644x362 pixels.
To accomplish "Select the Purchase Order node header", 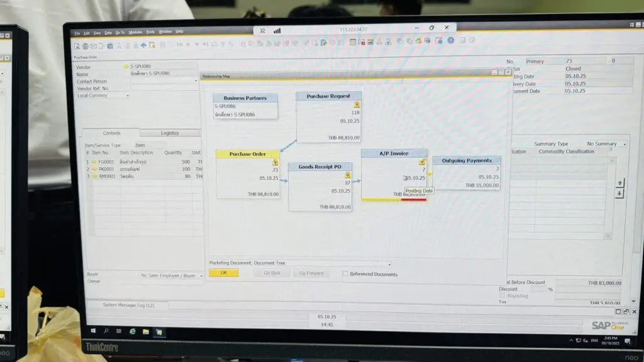I will [x=247, y=154].
